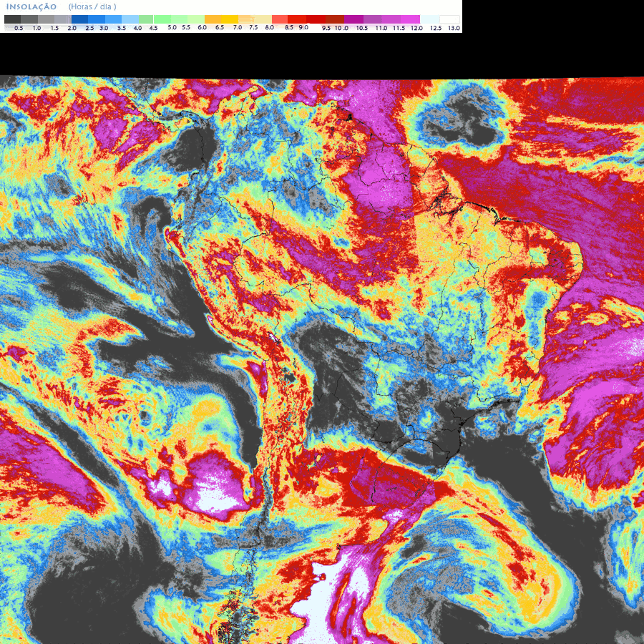Click the pale yellow swatch above 8.0
This screenshot has height=644, width=644.
[263, 19]
